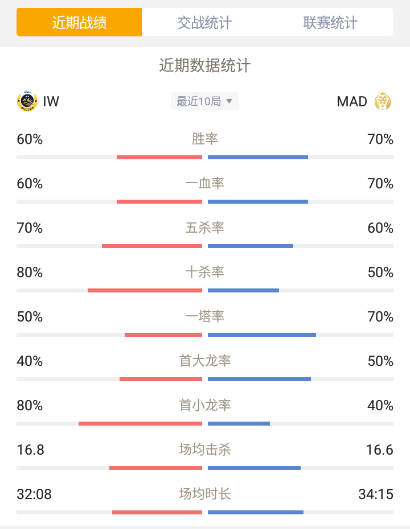The image size is (410, 529).
Task: Click the red 首小龙率 bar
Action: [x=140, y=423]
